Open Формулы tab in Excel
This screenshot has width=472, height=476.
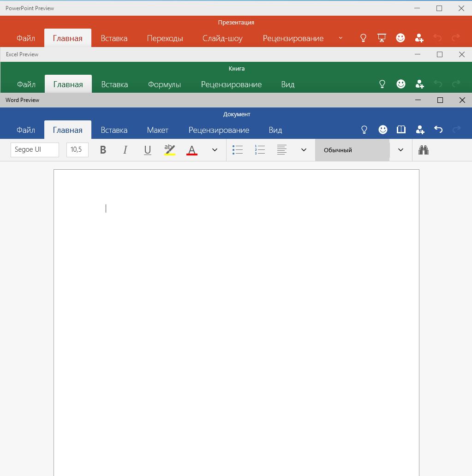click(164, 84)
